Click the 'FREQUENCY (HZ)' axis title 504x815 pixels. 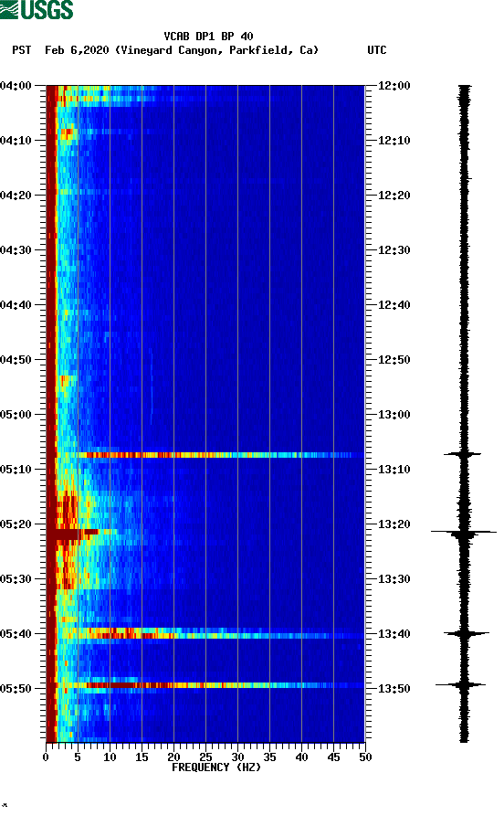[216, 767]
